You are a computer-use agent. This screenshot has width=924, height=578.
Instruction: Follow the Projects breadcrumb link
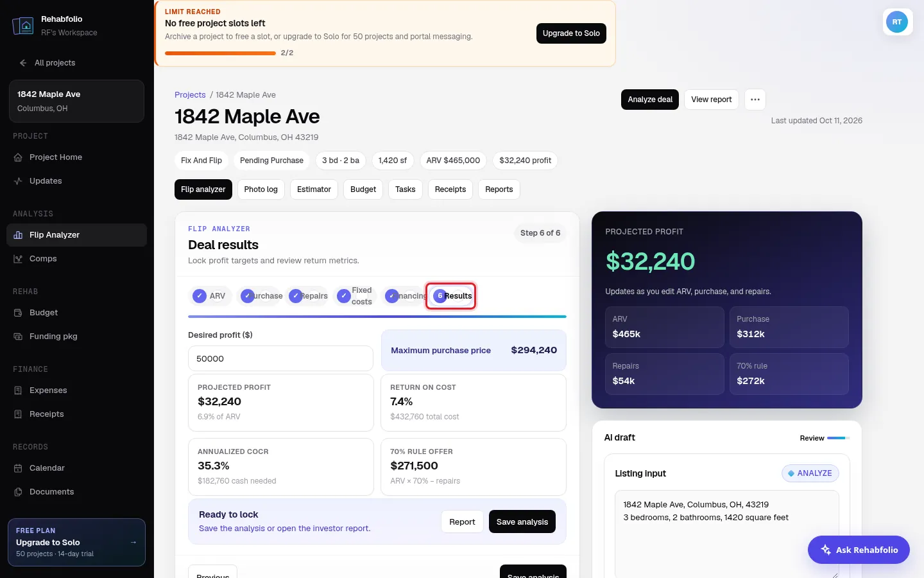pyautogui.click(x=190, y=95)
